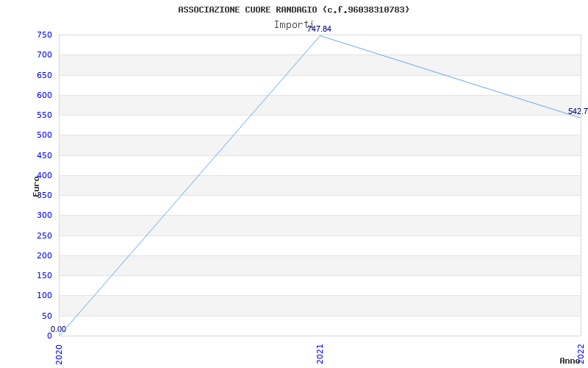Click the 250 y-axis tick label
Image resolution: width=588 pixels, height=368 pixels.
pos(44,236)
